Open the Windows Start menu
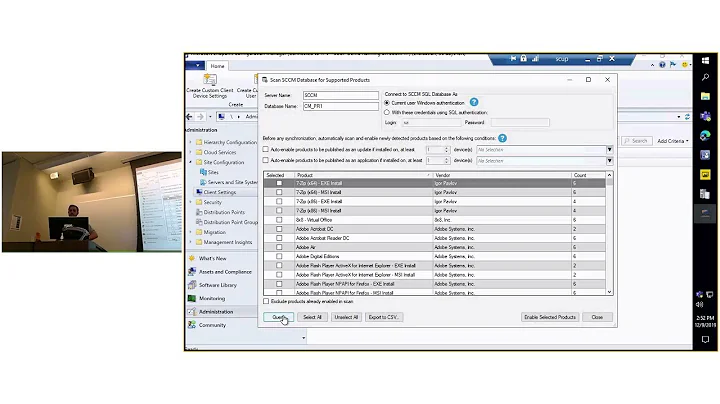 click(705, 60)
